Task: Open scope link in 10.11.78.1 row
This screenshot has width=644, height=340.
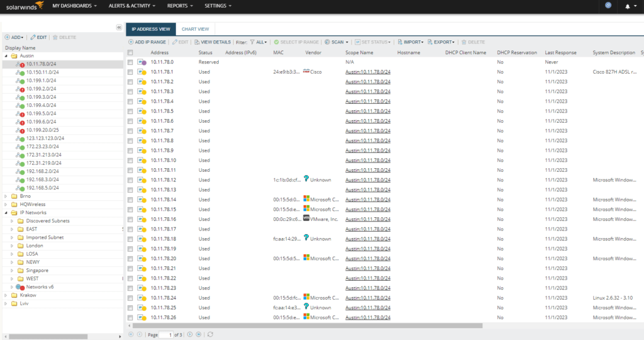Action: pyautogui.click(x=367, y=72)
